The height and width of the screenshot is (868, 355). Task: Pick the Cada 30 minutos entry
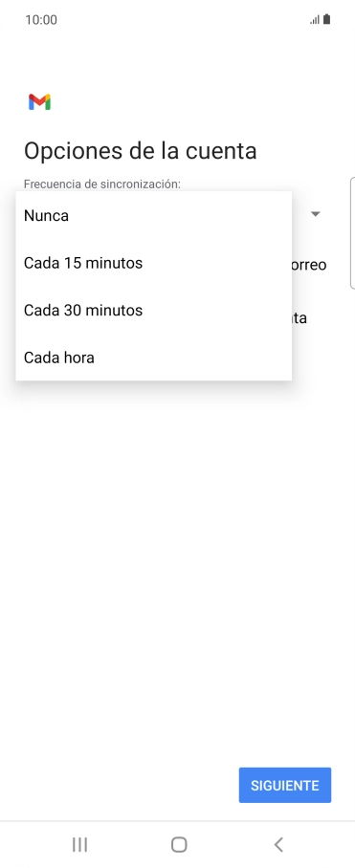(153, 310)
